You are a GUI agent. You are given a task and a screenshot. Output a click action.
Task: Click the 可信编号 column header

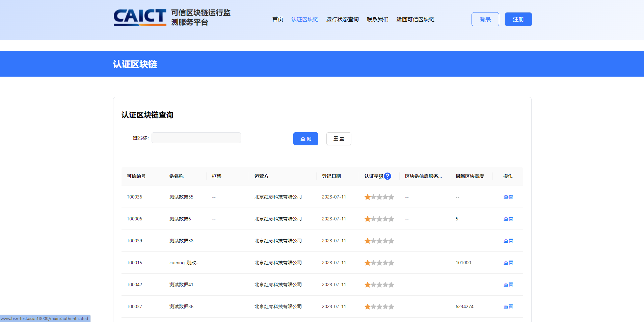(136, 176)
